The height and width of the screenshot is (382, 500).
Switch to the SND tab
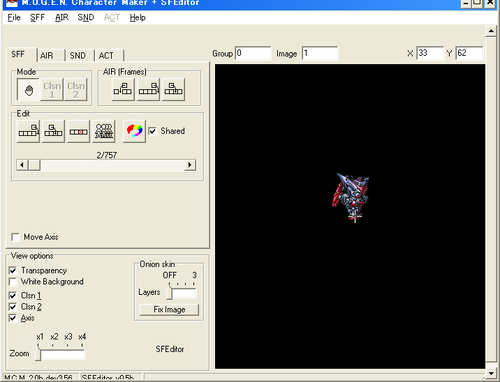pos(80,56)
